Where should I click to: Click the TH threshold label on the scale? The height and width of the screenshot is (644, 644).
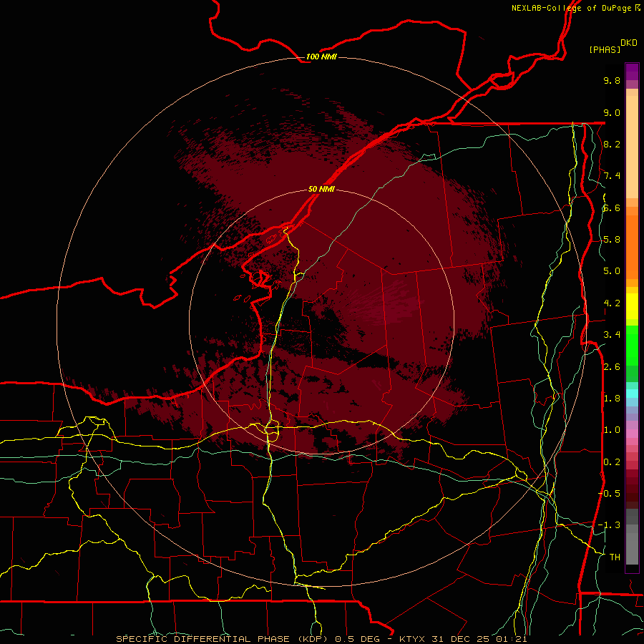click(615, 557)
